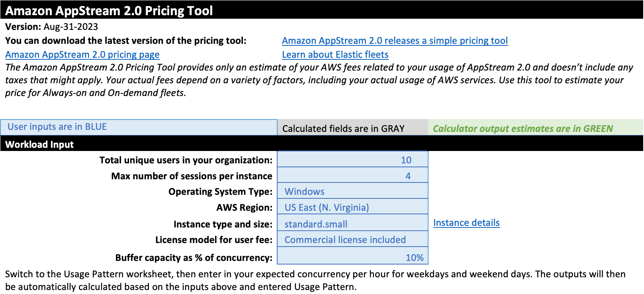Click the 'You can download the latest version' text
This screenshot has height=294, width=644.
tap(126, 41)
